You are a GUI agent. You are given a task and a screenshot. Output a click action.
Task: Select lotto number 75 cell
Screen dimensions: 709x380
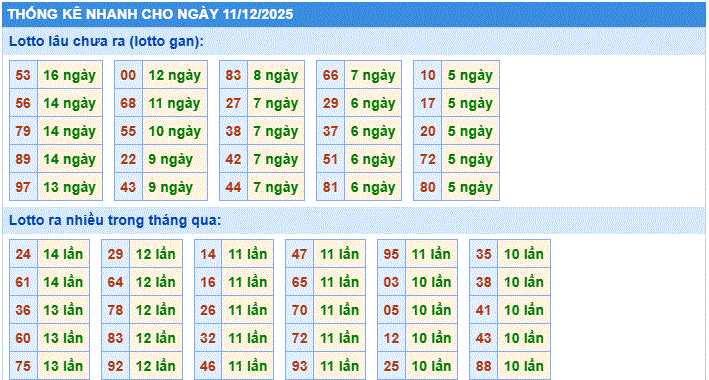pos(23,366)
